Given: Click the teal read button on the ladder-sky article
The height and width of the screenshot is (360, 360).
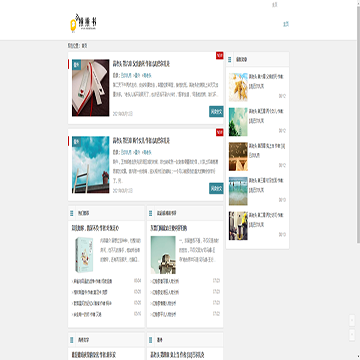Looking at the screenshot, I should [x=216, y=188].
